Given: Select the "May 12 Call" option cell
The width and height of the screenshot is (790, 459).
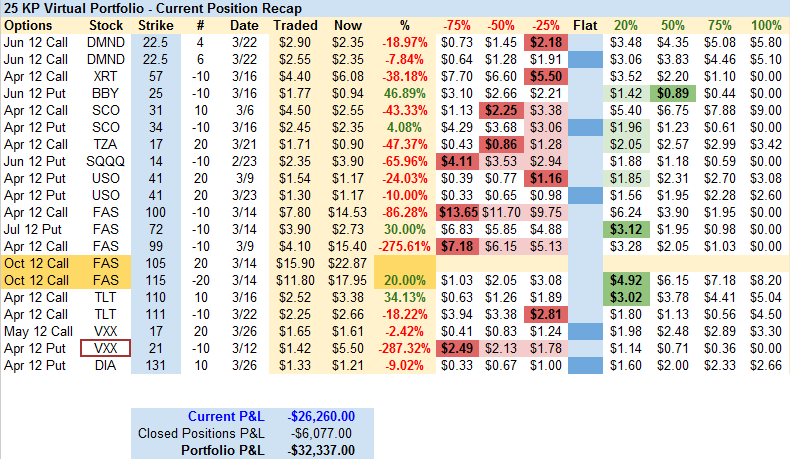Looking at the screenshot, I should click(x=35, y=331).
